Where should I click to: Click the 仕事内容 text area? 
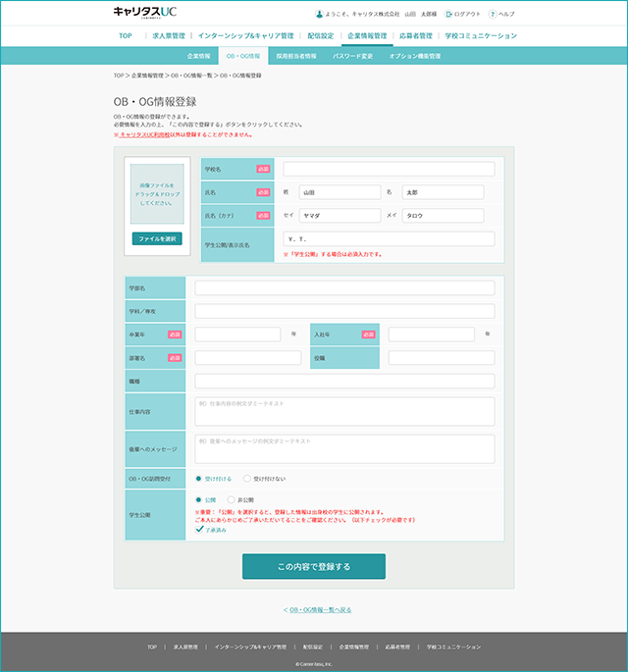pos(344,411)
